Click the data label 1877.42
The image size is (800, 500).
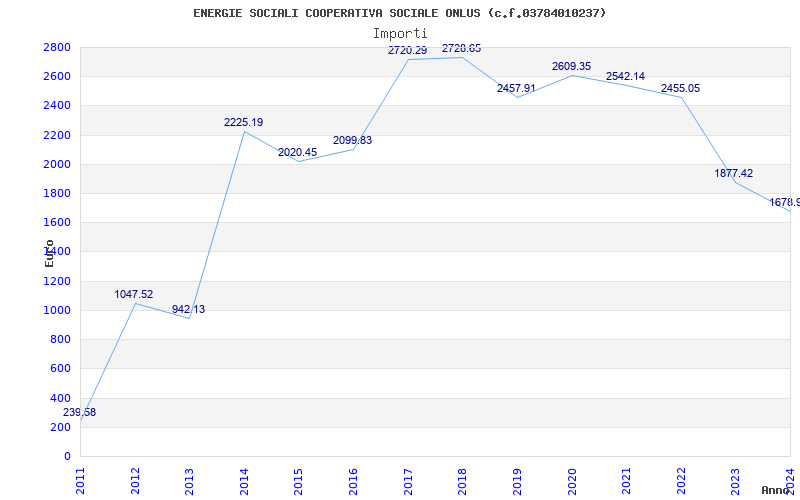tap(734, 173)
